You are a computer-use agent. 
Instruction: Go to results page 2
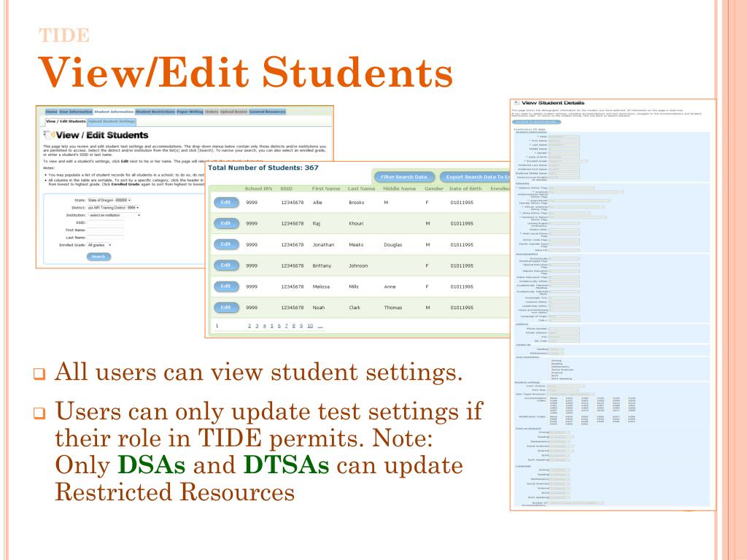pyautogui.click(x=249, y=326)
